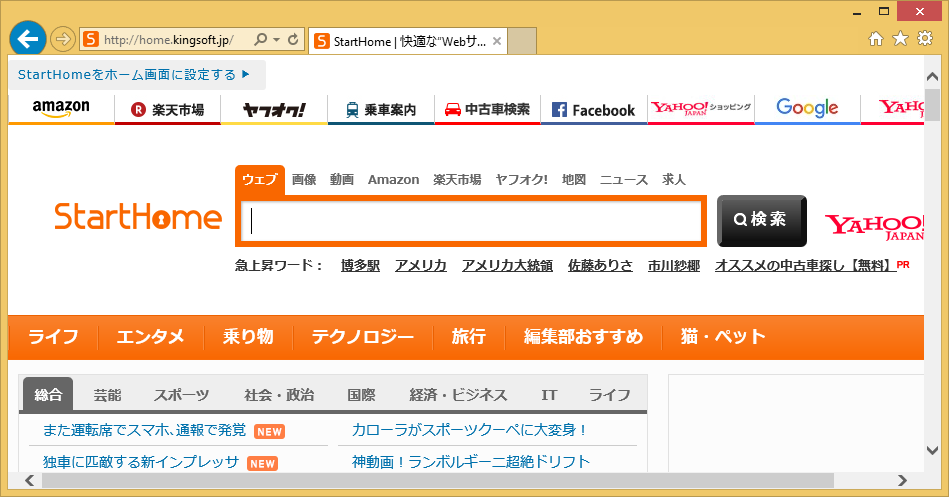This screenshot has width=949, height=497.
Task: Close the StartHome browser tab
Action: (x=498, y=41)
